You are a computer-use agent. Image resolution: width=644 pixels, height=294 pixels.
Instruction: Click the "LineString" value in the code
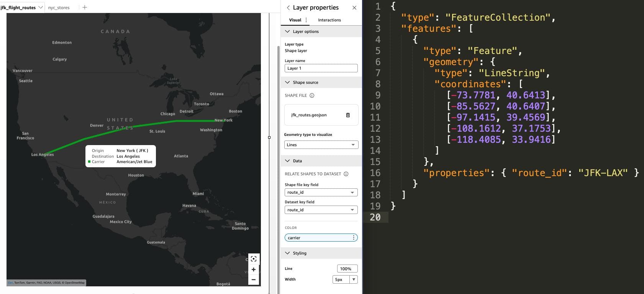511,73
